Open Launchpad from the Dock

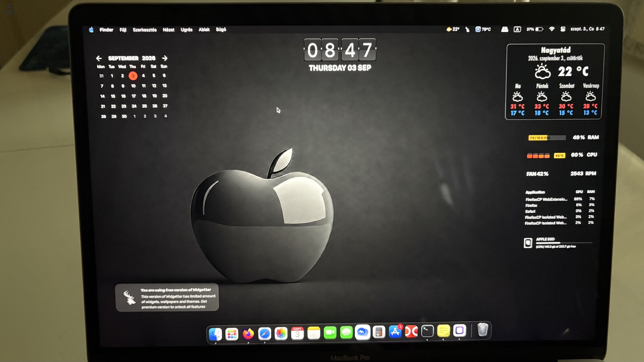pos(231,334)
